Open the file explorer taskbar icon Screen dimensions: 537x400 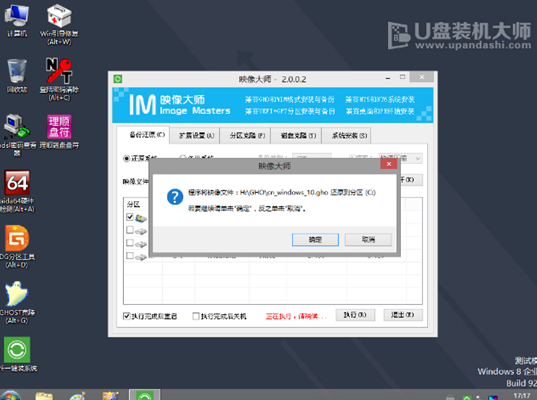[44, 396]
